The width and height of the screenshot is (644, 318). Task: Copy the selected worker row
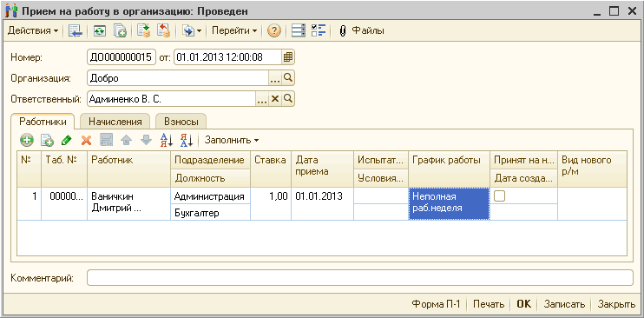(x=47, y=140)
